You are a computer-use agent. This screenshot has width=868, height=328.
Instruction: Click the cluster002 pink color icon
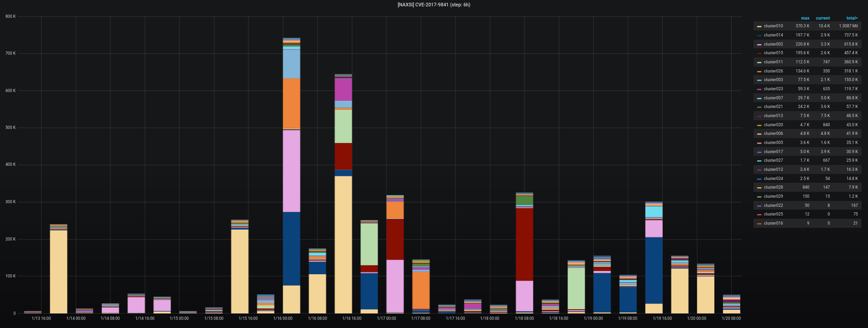[x=759, y=45]
